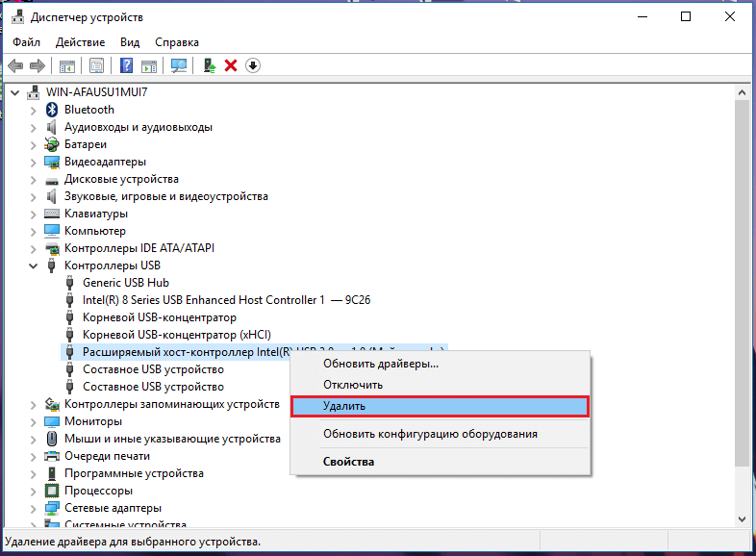Screen dimensions: 756x556
Task: Click the Батареи battery icon
Action: 52,144
